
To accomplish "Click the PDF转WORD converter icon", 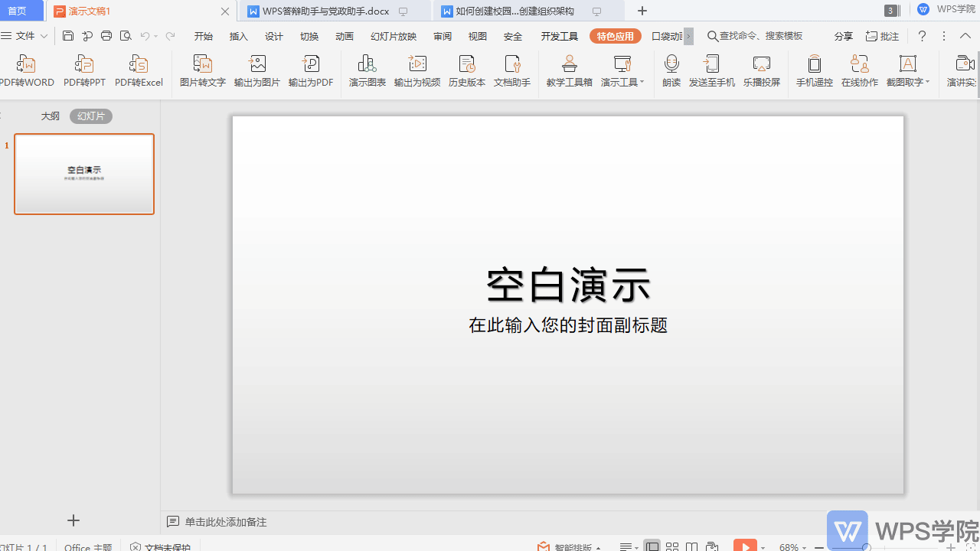I will click(x=26, y=70).
